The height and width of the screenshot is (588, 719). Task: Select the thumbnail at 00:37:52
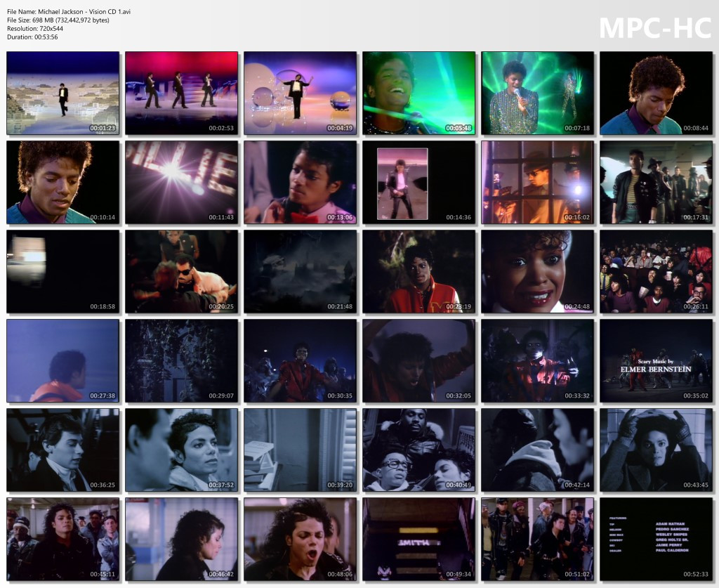click(x=182, y=450)
